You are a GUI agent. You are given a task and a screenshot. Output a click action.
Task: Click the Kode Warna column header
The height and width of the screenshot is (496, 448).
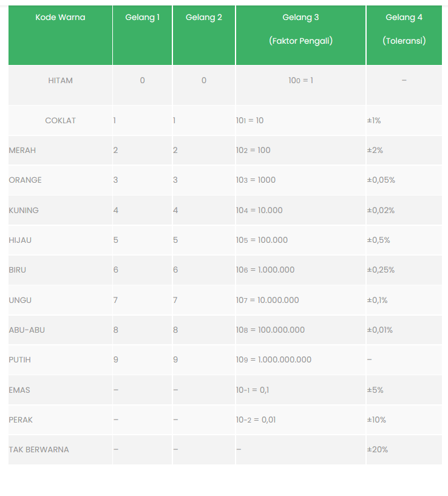(x=60, y=35)
